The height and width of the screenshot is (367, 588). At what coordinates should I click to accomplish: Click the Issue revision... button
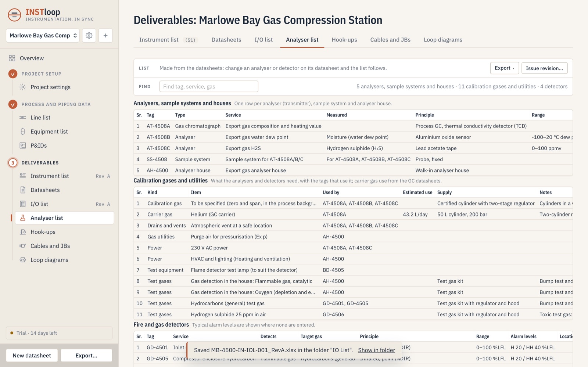pyautogui.click(x=544, y=68)
